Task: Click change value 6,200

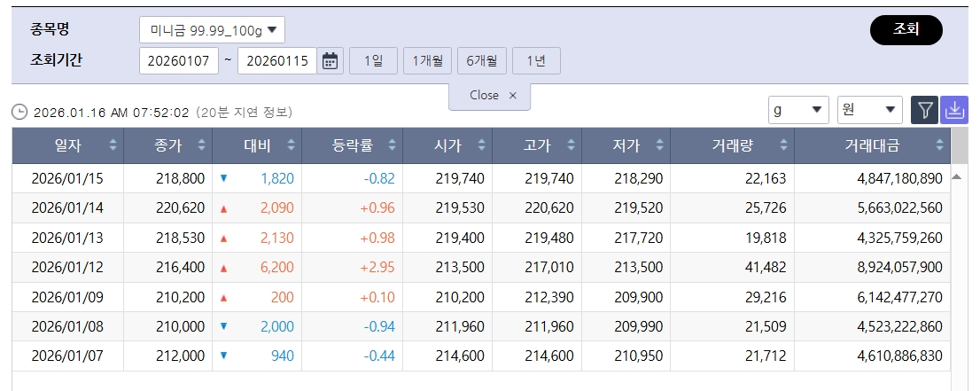Action: click(276, 267)
